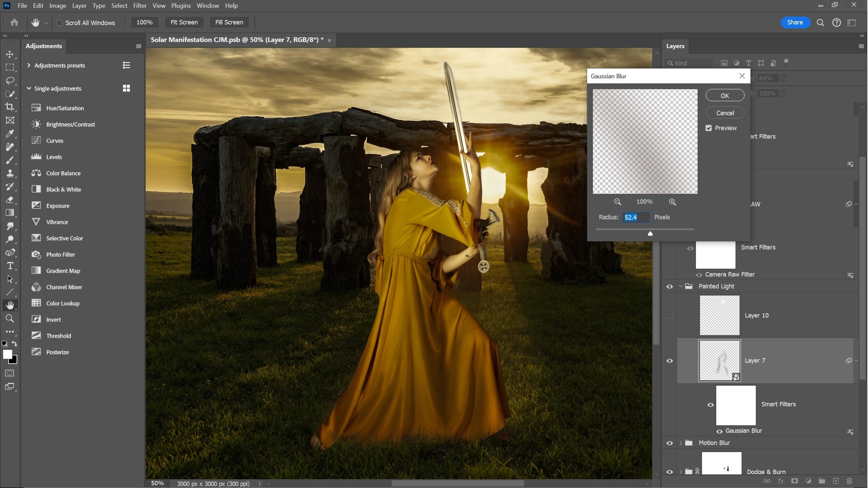The image size is (868, 488).
Task: Choose the Clone Stamp tool
Action: [x=10, y=174]
